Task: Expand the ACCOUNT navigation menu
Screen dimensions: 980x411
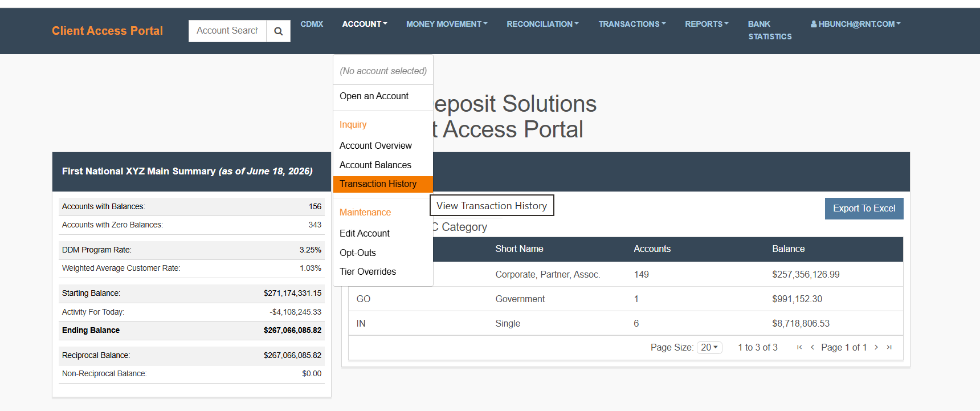Action: 365,24
